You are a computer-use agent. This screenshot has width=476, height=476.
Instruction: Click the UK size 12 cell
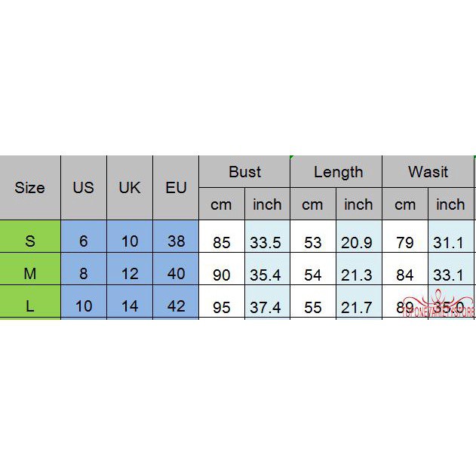130,274
